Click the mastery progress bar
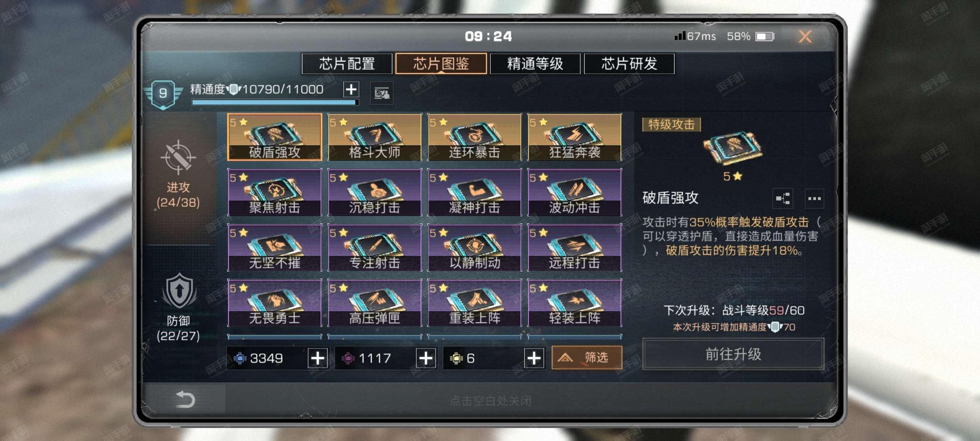The image size is (980, 441). click(x=275, y=102)
